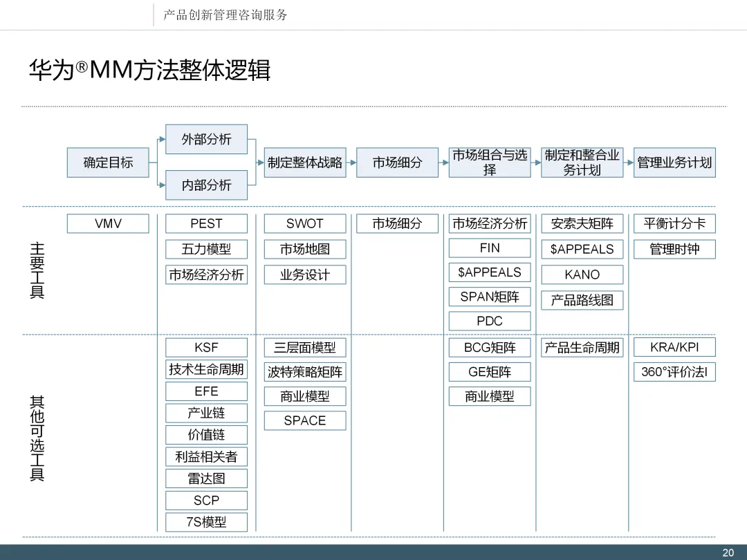Screen dimensions: 747x560
Task: Select the 产业链 tool box
Action: [x=206, y=413]
